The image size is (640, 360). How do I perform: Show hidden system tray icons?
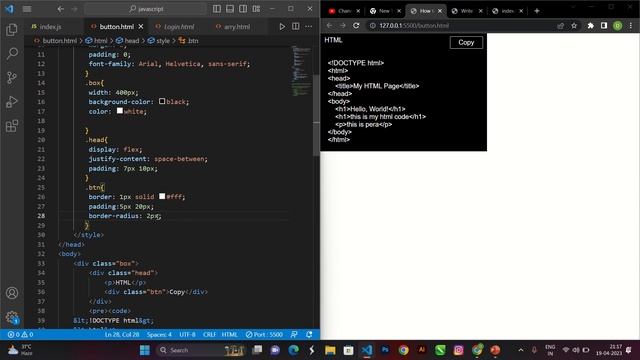click(x=521, y=350)
